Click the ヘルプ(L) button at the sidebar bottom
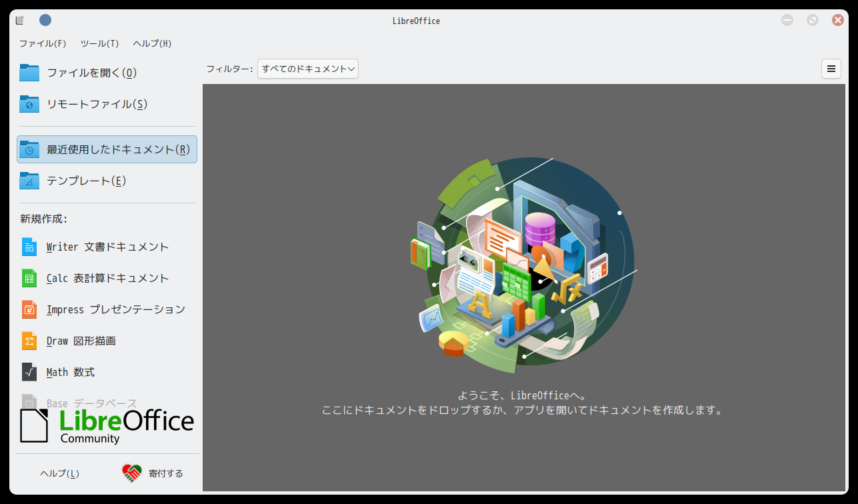The image size is (858, 504). click(x=60, y=473)
